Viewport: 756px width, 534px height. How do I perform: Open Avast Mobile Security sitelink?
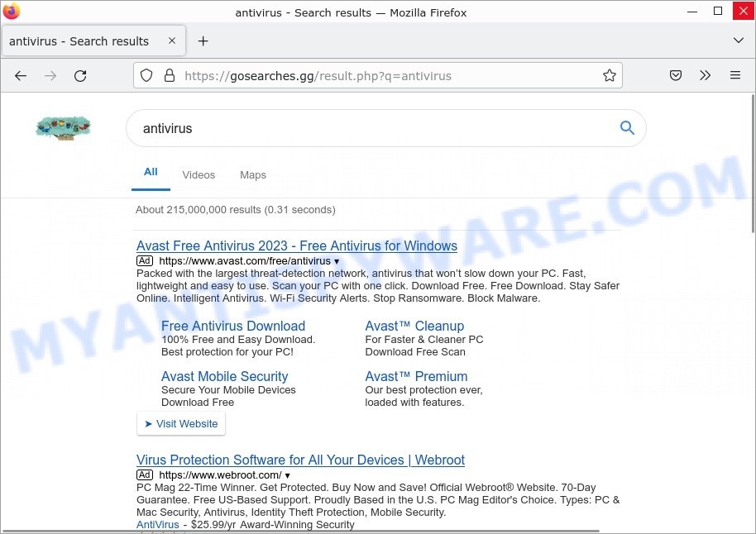pyautogui.click(x=225, y=376)
